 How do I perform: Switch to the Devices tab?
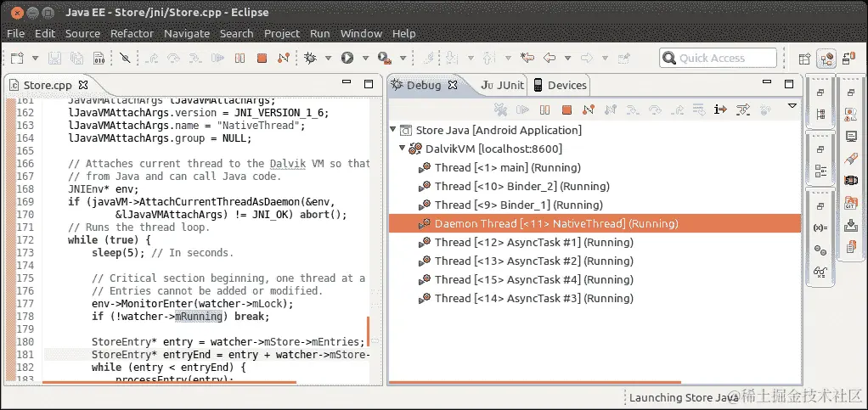coord(560,85)
